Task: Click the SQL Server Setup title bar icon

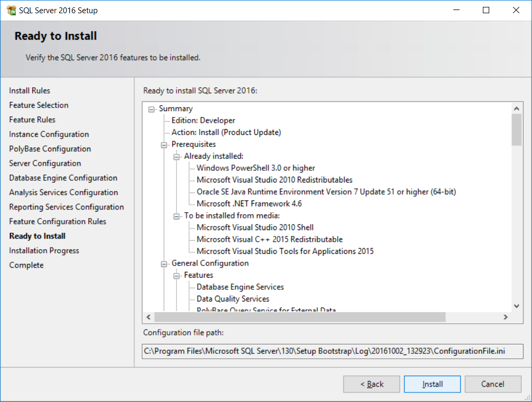Action: [x=11, y=10]
